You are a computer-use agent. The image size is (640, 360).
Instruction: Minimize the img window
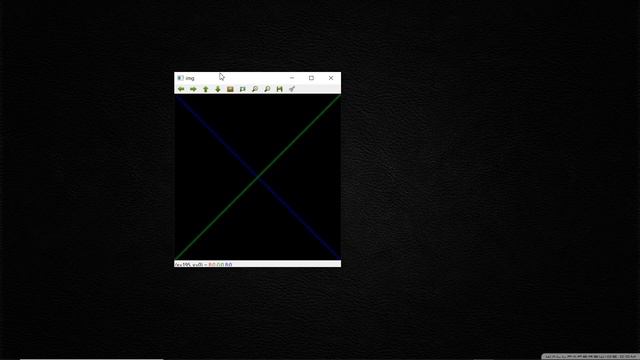292,78
